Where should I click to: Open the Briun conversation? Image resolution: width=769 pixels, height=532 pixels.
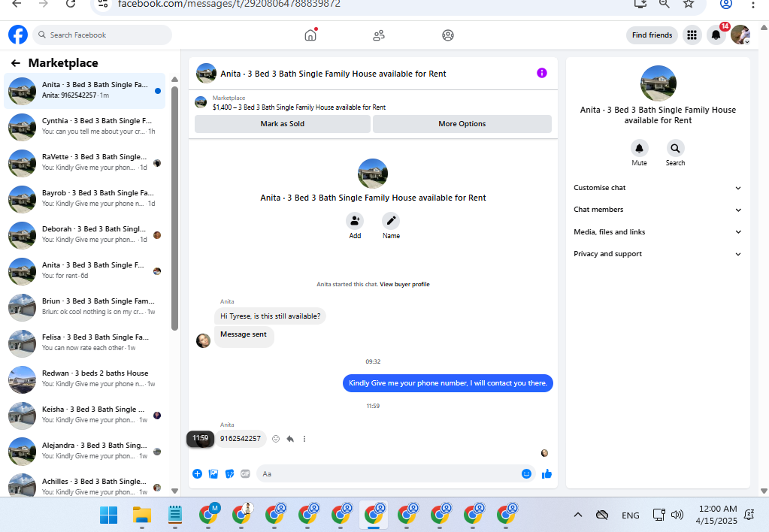tap(84, 307)
